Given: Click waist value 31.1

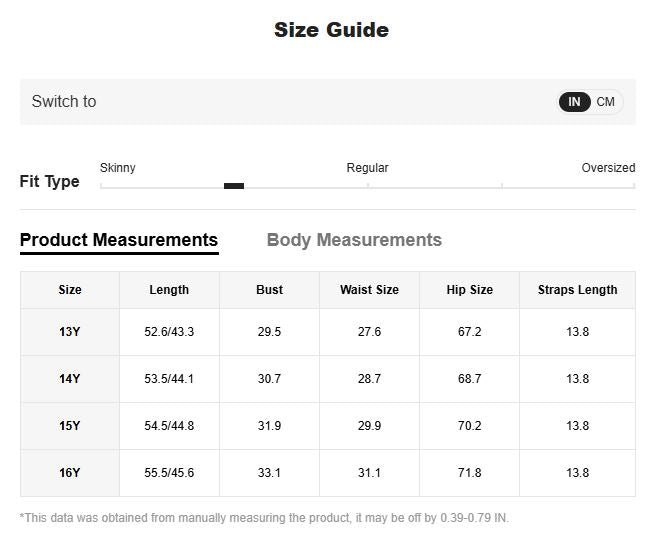Looking at the screenshot, I should 369,473.
